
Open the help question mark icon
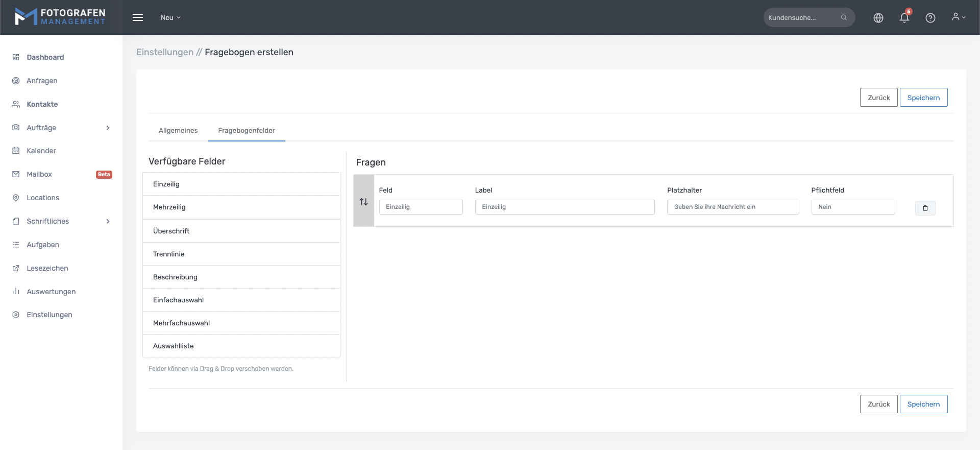[x=930, y=18]
